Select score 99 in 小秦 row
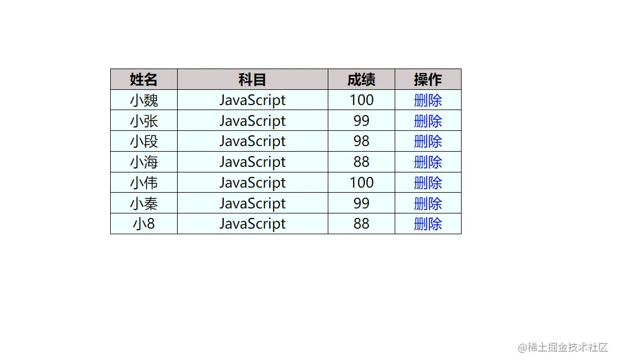619x364 pixels. [361, 203]
